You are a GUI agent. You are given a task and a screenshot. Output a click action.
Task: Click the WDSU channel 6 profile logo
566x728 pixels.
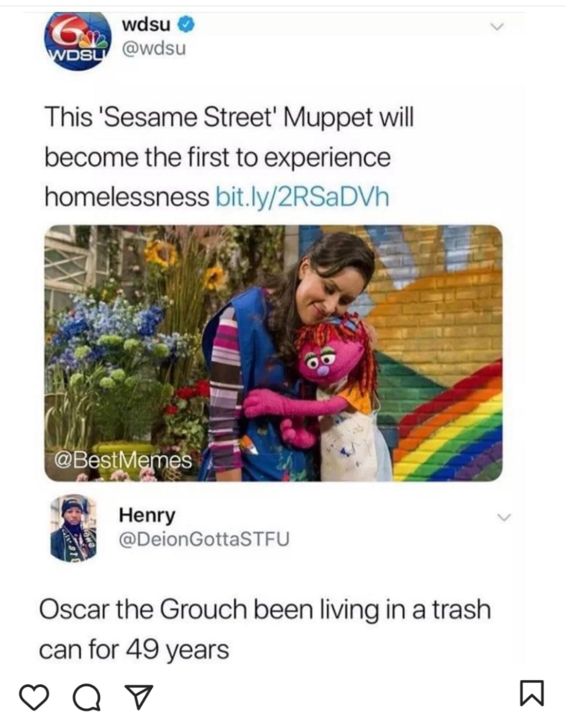[x=78, y=41]
